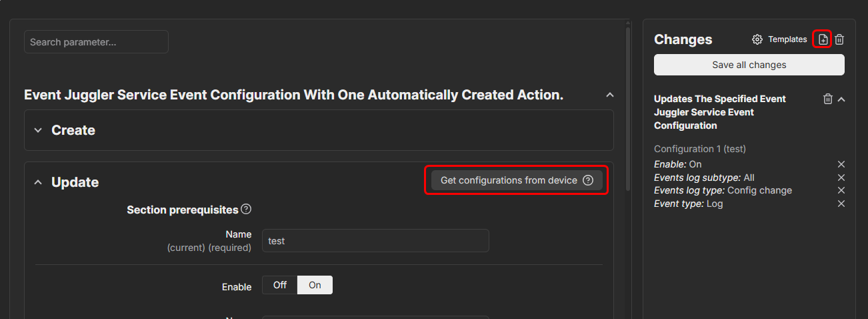Click the Templates gear icon

[757, 39]
